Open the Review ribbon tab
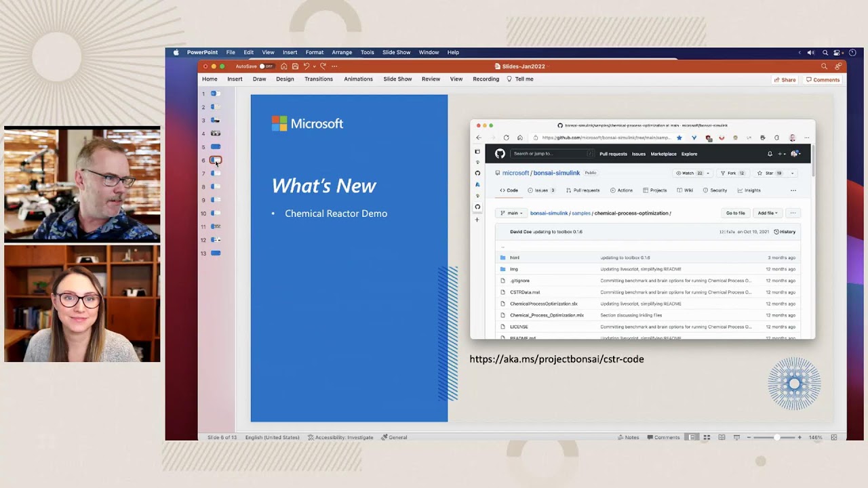The height and width of the screenshot is (488, 868). (x=431, y=79)
